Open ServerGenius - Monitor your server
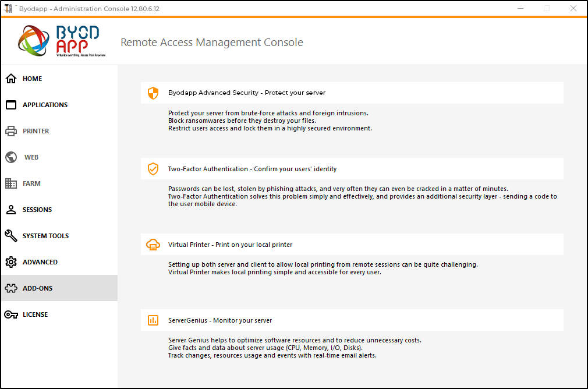588x389 pixels. (x=352, y=320)
